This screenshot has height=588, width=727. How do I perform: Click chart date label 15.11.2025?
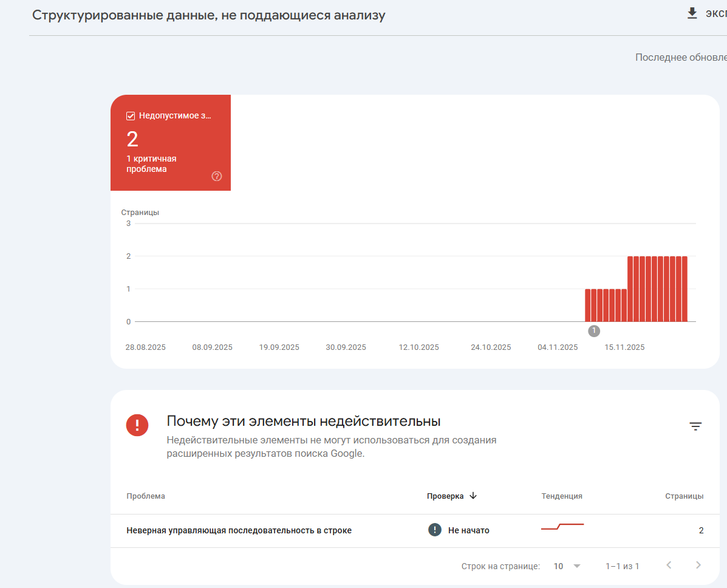click(624, 347)
